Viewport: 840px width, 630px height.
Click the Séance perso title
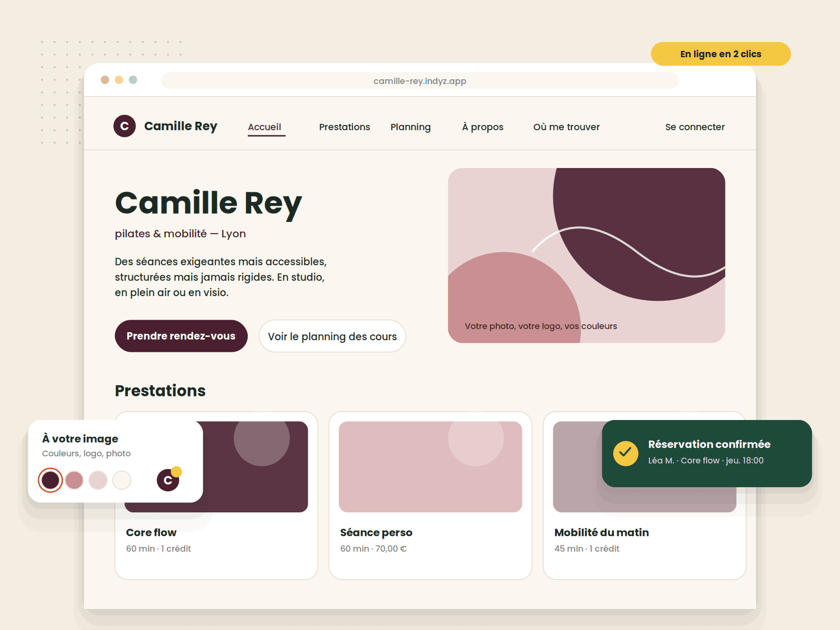(376, 532)
